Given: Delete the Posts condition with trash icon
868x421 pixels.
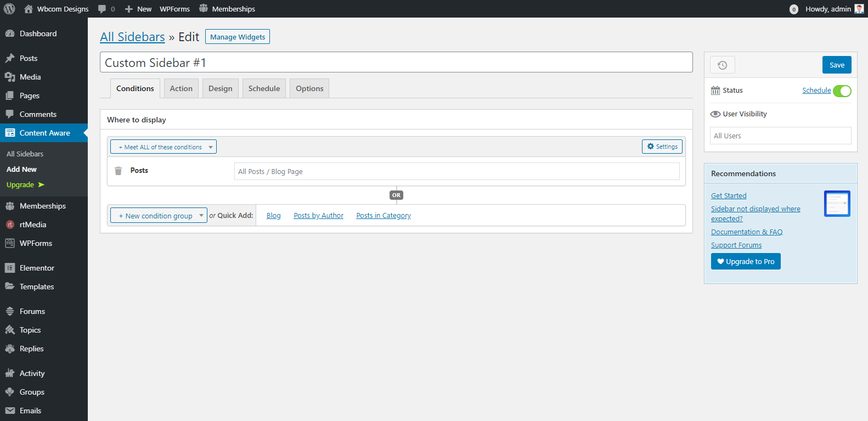Looking at the screenshot, I should pos(118,171).
